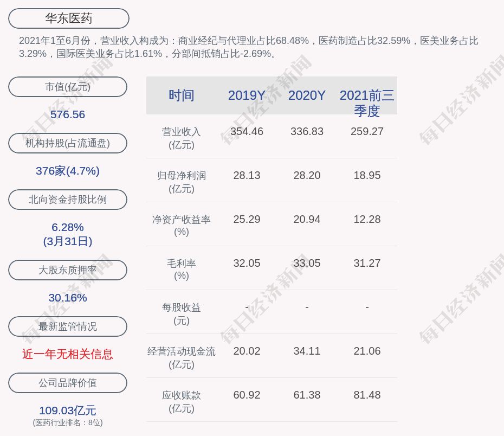The width and height of the screenshot is (504, 436).
Task: Click the 2021前三季度 column header
Action: tap(367, 103)
